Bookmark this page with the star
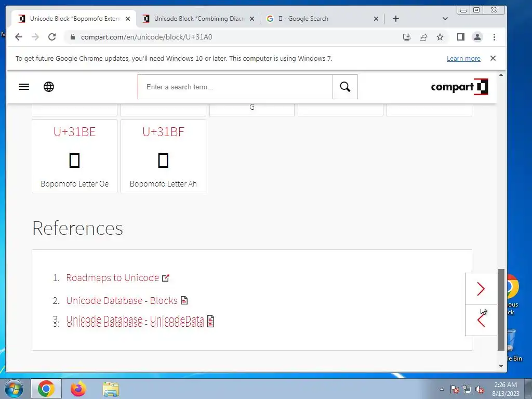 440,37
